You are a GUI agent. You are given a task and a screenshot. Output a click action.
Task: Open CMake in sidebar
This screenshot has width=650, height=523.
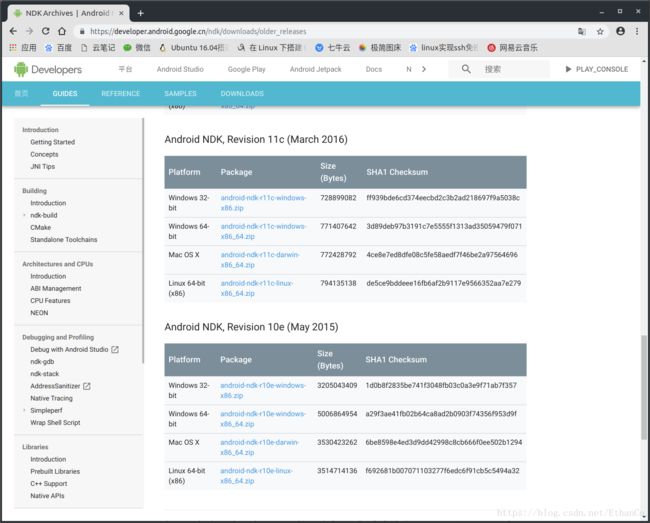click(x=41, y=228)
